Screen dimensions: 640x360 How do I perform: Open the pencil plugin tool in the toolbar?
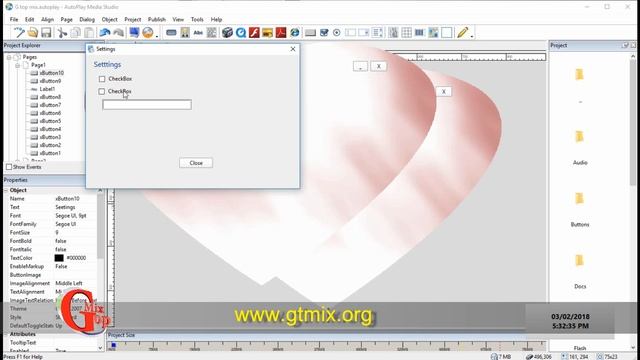(x=462, y=33)
